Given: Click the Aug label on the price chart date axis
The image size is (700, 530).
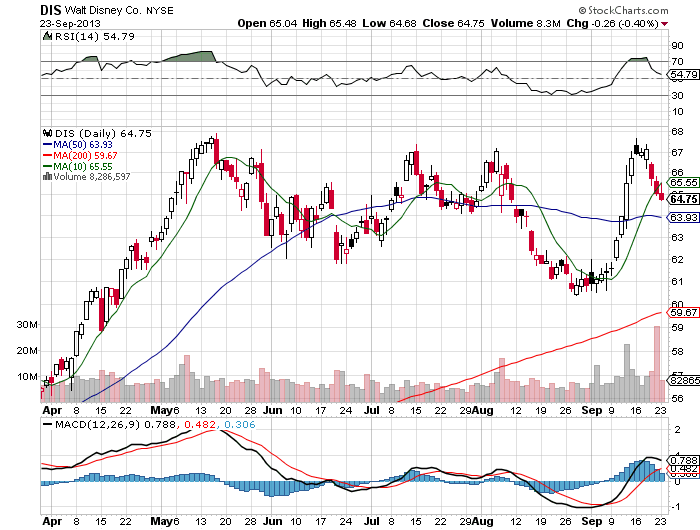Looking at the screenshot, I should click(483, 410).
